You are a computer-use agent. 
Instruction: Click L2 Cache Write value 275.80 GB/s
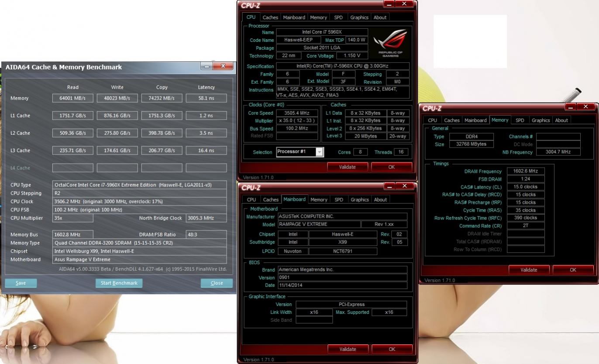pos(117,133)
